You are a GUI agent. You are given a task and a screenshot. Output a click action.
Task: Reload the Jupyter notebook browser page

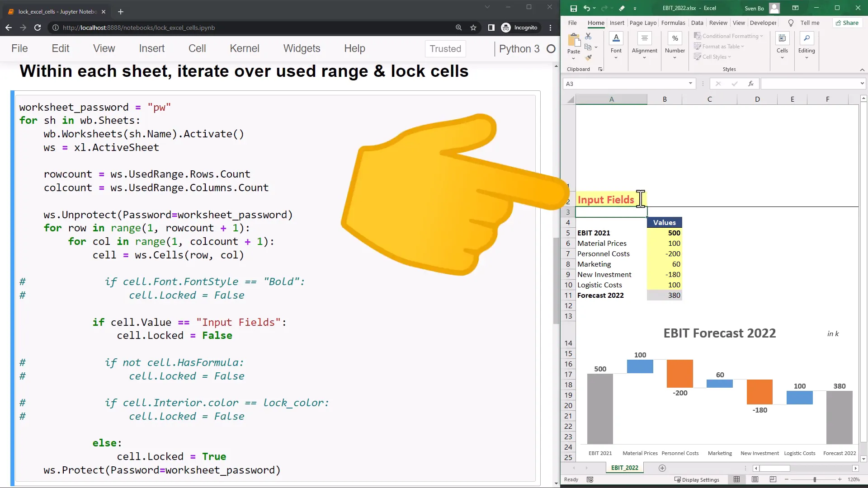point(38,28)
